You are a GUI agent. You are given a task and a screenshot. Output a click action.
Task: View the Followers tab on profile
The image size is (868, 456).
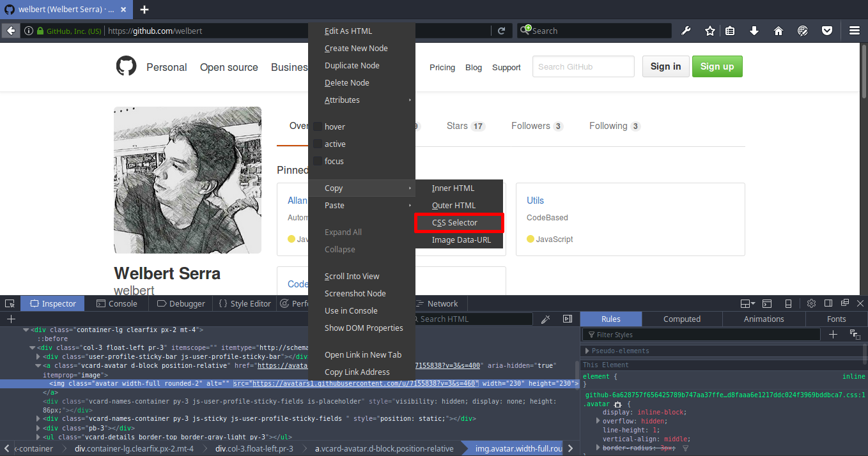(537, 126)
